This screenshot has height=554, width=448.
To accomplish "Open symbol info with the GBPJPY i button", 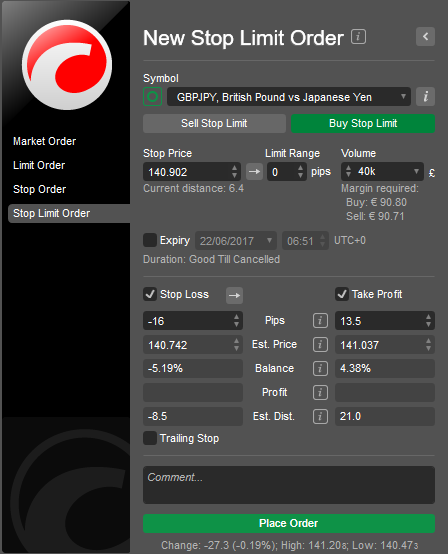I will [425, 96].
